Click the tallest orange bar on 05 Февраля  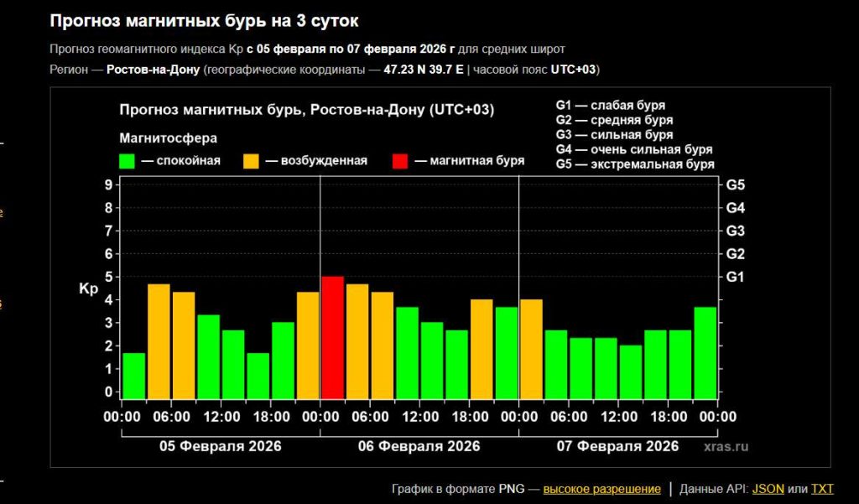pyautogui.click(x=159, y=340)
